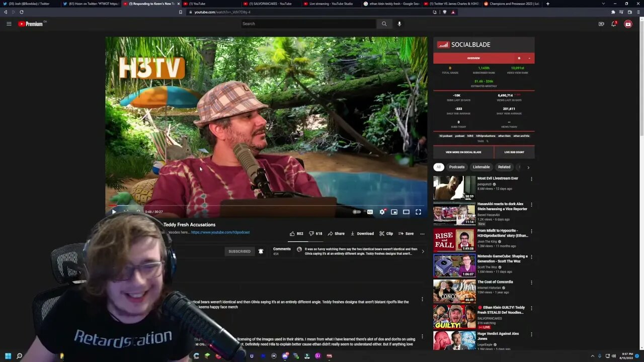Select the All filter chip

click(439, 167)
